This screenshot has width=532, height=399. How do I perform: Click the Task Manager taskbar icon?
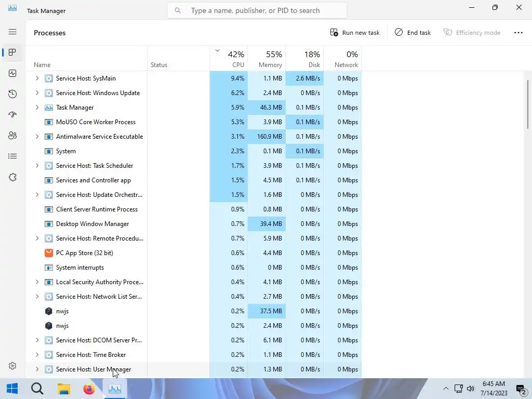[x=115, y=389]
